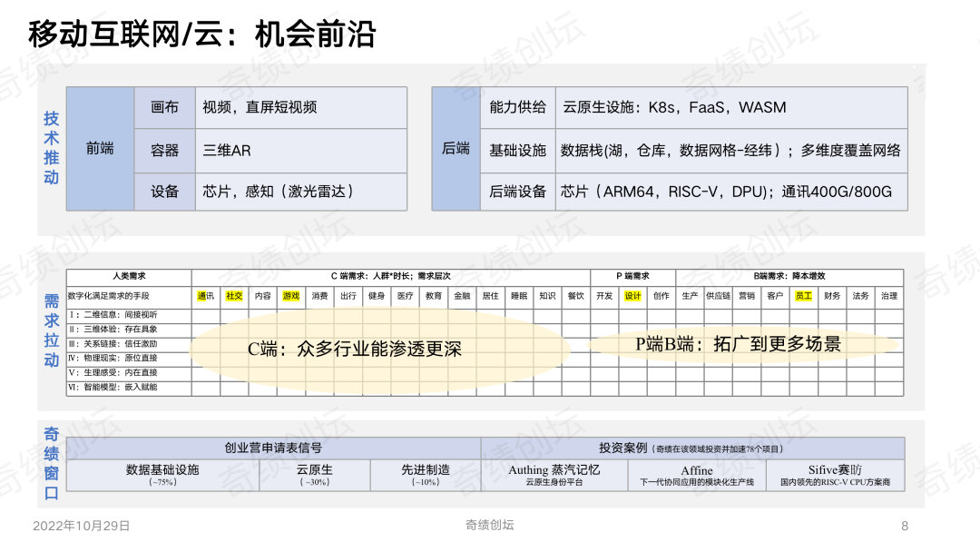The image size is (980, 552).
Task: Click the 金融 column header
Action: pyautogui.click(x=462, y=296)
